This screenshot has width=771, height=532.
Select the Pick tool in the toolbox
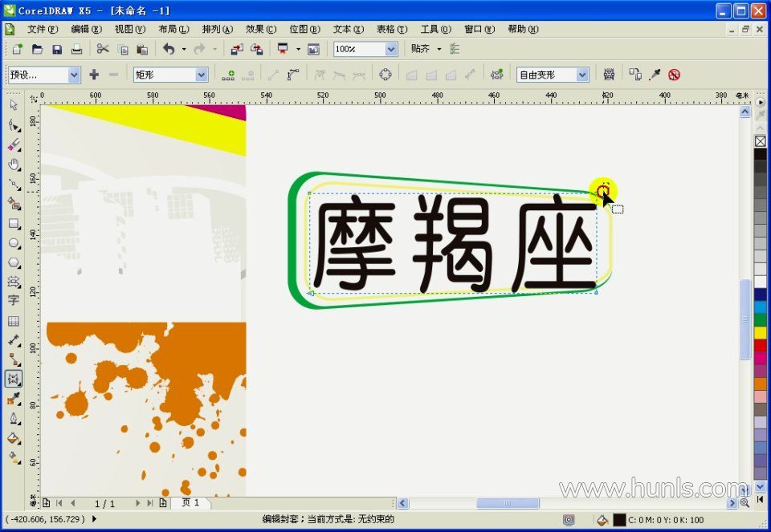(x=14, y=105)
